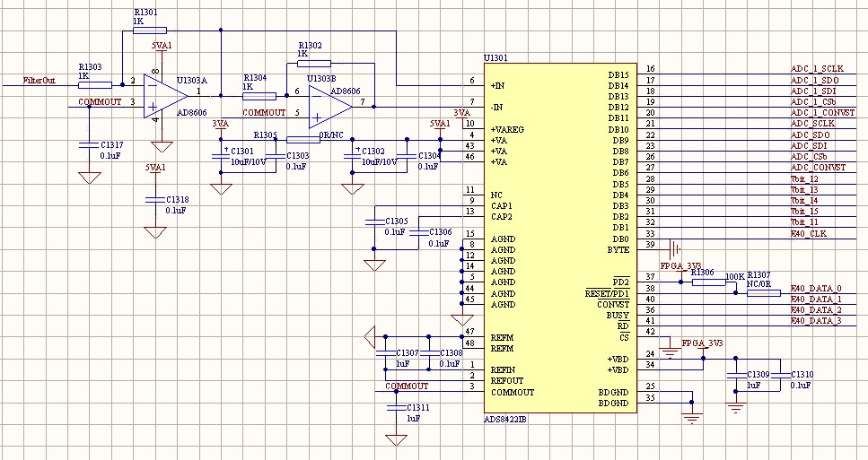Select the C1318 capacitor designator
The height and width of the screenshot is (460, 868).
pyautogui.click(x=177, y=200)
